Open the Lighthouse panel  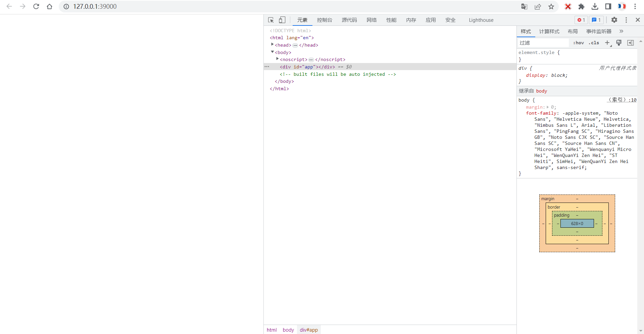(x=481, y=20)
